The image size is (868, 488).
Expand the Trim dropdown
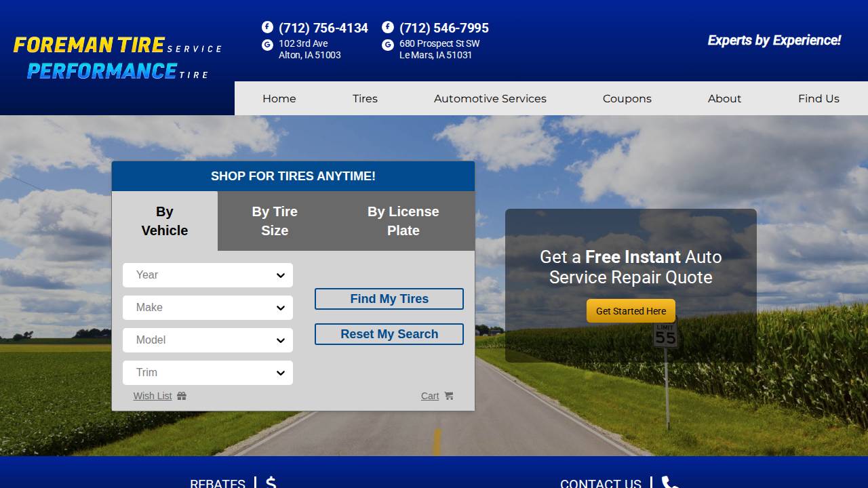(x=208, y=373)
